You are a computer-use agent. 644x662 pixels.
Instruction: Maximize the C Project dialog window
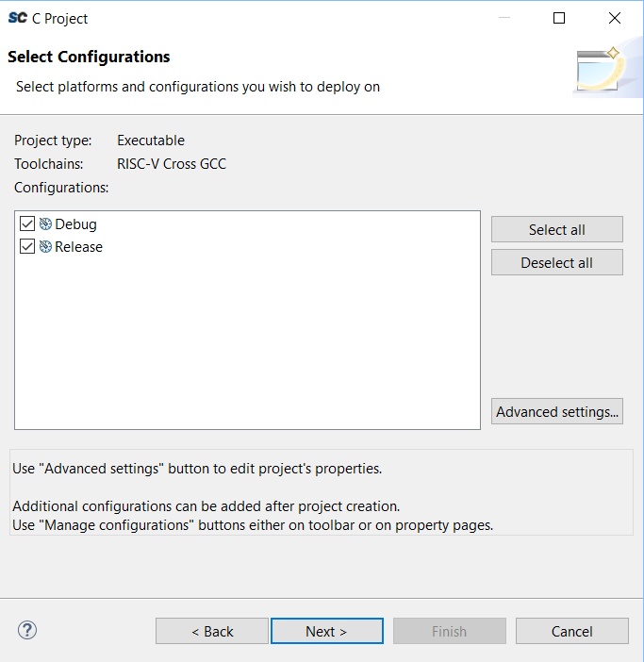pyautogui.click(x=559, y=18)
